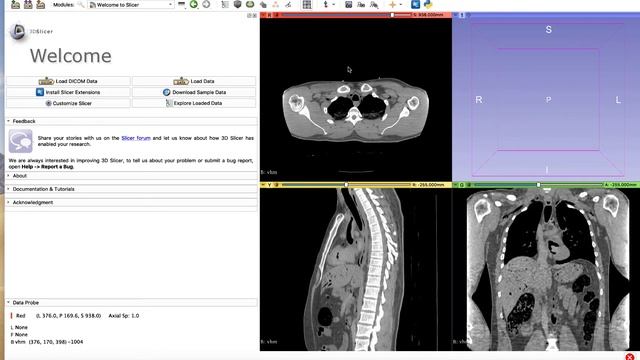The width and height of the screenshot is (640, 360).
Task: Open the Markups module icon
Action: coord(276,4)
